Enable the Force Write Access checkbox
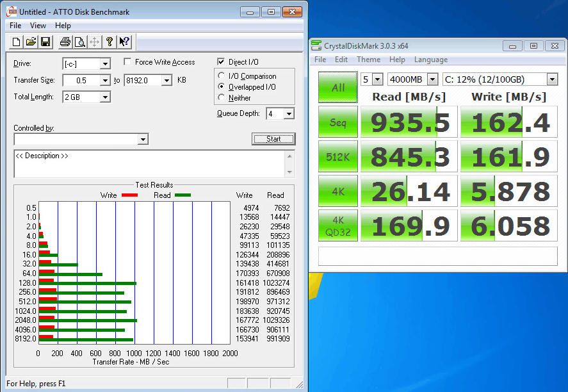 [128, 62]
